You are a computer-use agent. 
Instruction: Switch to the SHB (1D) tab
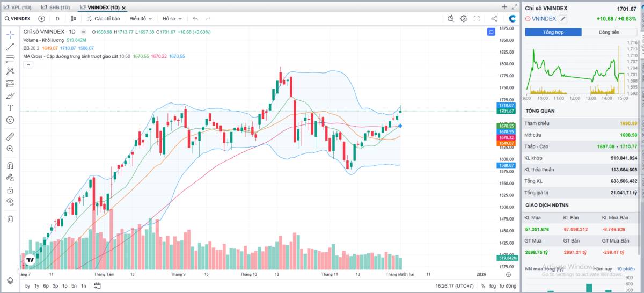56,8
